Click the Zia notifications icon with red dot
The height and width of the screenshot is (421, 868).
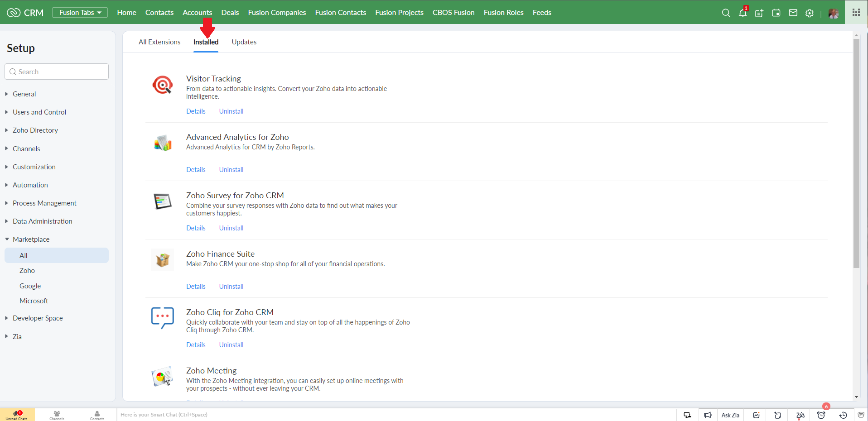pyautogui.click(x=800, y=415)
